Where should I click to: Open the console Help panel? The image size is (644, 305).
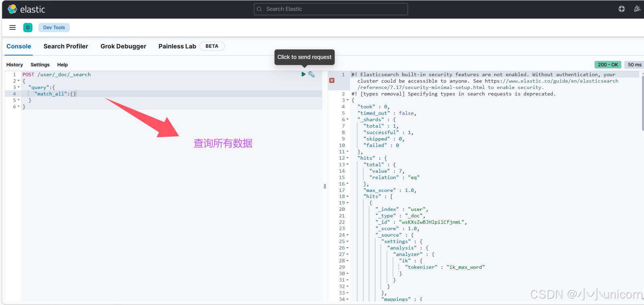[63, 65]
